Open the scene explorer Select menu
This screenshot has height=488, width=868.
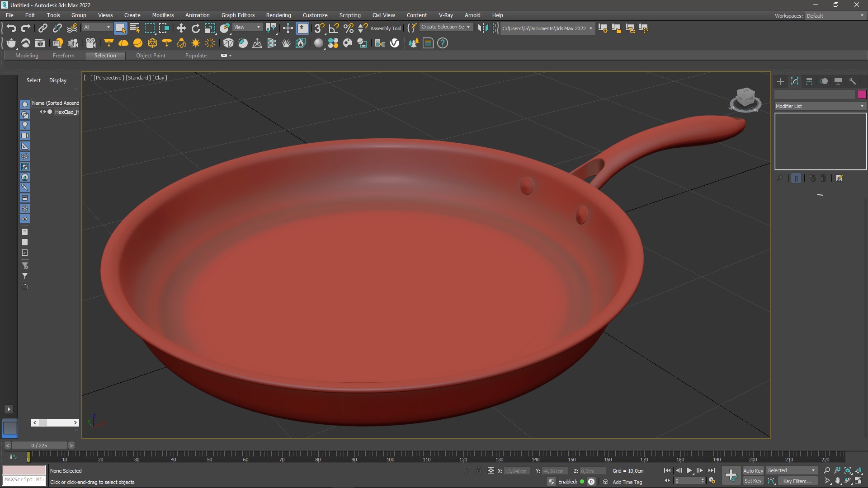[x=33, y=80]
